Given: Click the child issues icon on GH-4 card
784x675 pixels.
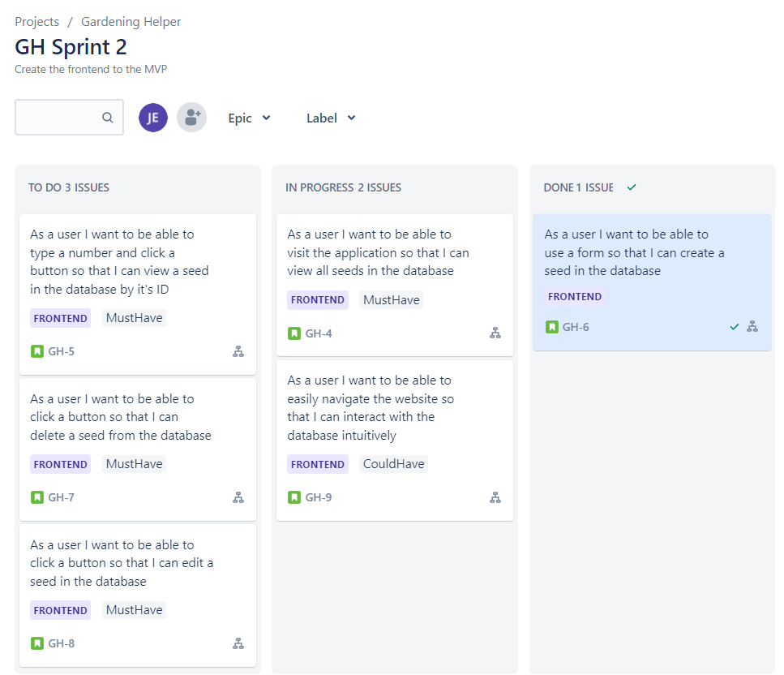Looking at the screenshot, I should pyautogui.click(x=495, y=333).
